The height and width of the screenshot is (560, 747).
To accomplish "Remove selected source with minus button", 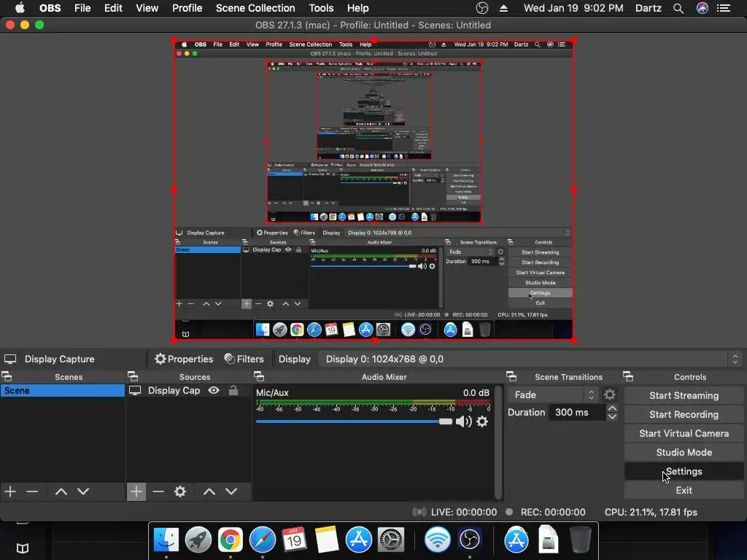I will [x=158, y=491].
